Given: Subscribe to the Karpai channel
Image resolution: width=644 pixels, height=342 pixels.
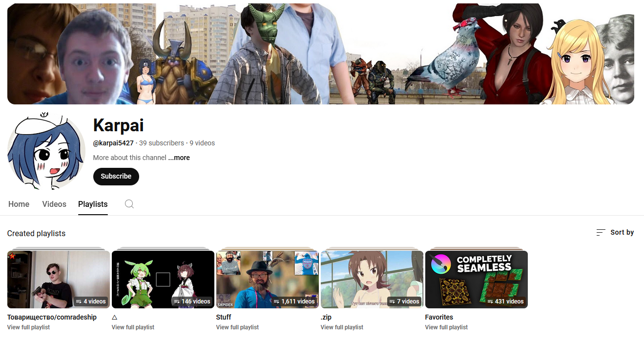Looking at the screenshot, I should [116, 176].
